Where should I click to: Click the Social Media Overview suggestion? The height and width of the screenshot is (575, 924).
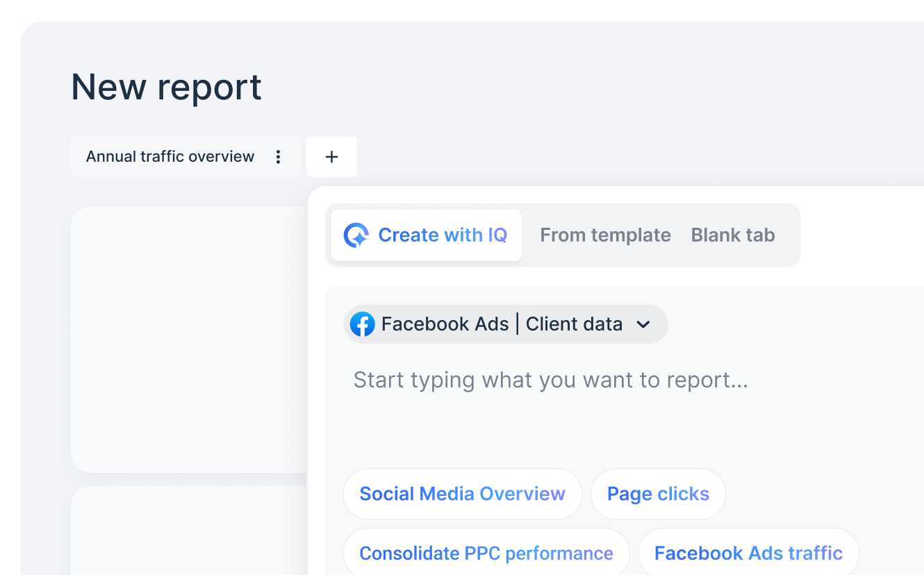(x=462, y=494)
